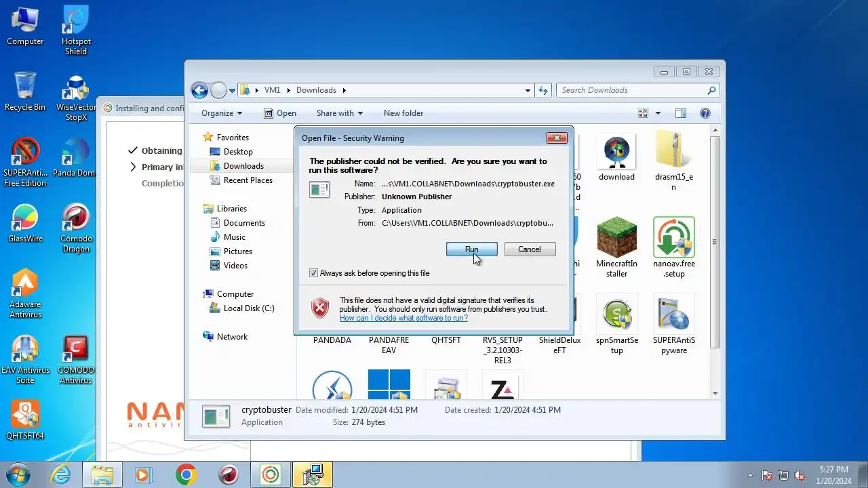The width and height of the screenshot is (868, 488).
Task: Open the address bar history dropdown
Action: pos(528,90)
